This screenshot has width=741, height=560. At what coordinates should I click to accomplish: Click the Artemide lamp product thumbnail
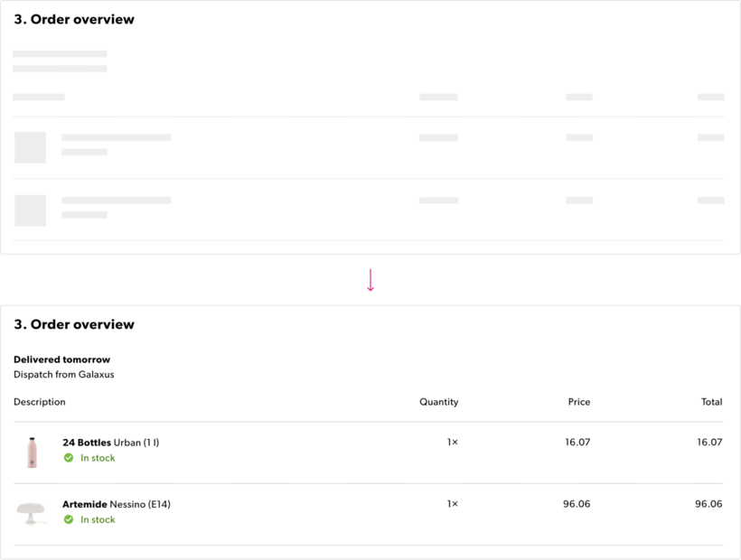point(32,513)
